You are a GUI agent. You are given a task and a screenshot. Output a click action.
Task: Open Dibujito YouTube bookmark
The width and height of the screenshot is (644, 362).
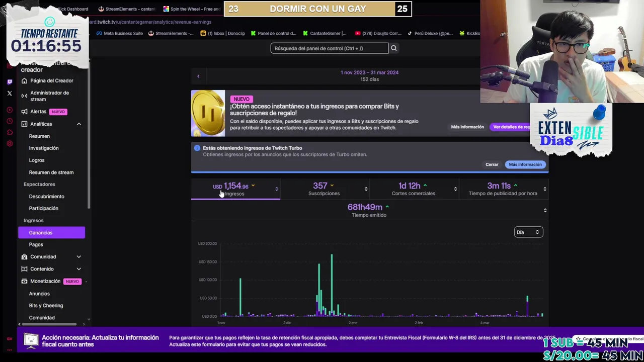(x=378, y=34)
